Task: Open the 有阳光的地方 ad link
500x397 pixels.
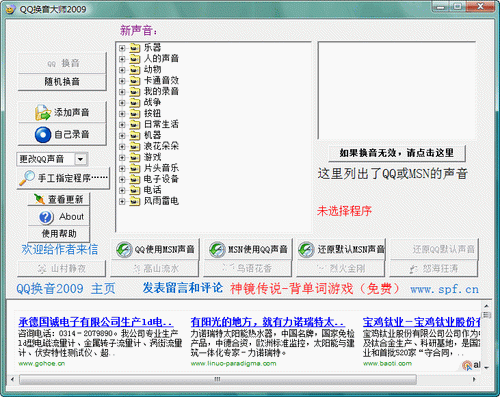Action: (268, 322)
